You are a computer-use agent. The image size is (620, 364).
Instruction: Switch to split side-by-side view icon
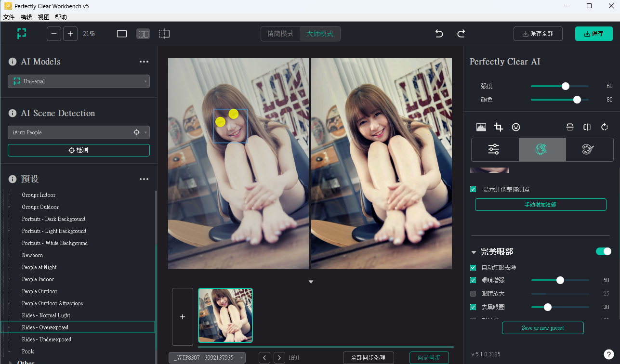143,34
